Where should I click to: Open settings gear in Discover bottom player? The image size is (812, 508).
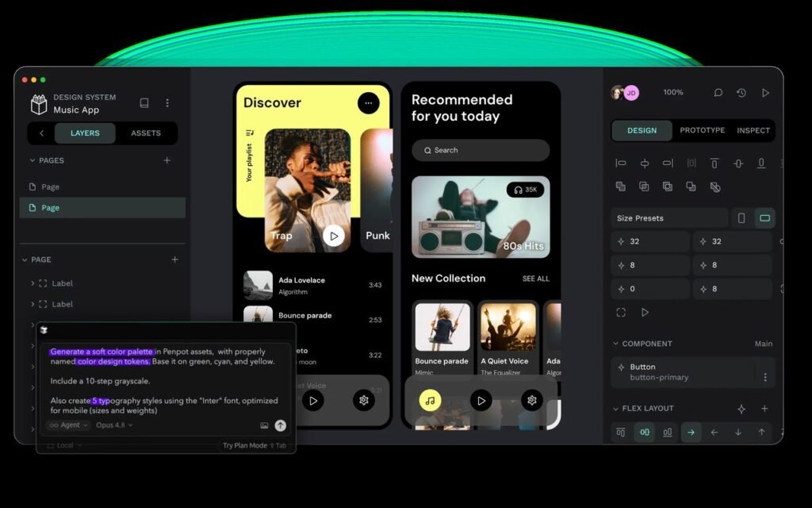[363, 400]
